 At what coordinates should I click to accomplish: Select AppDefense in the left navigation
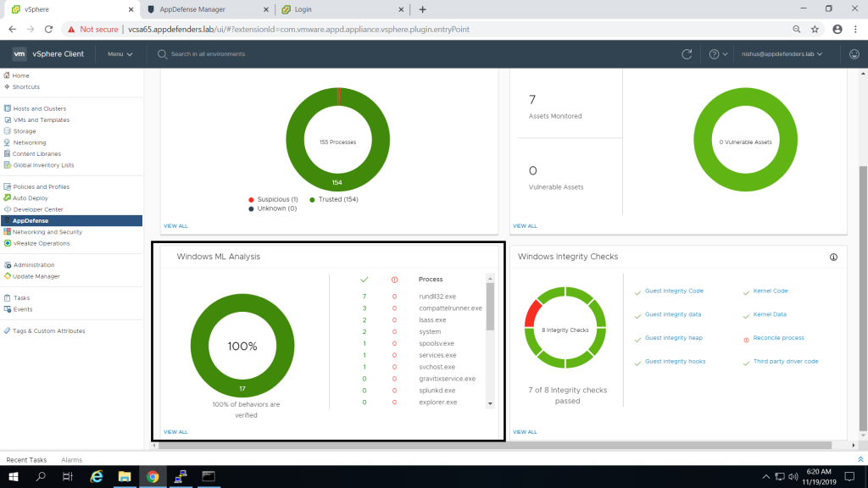(x=31, y=220)
